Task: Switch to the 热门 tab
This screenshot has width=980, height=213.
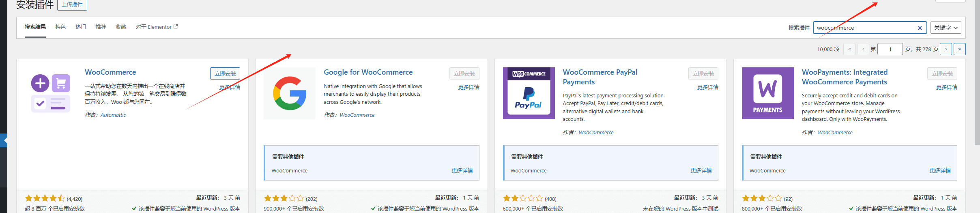Action: (x=81, y=27)
